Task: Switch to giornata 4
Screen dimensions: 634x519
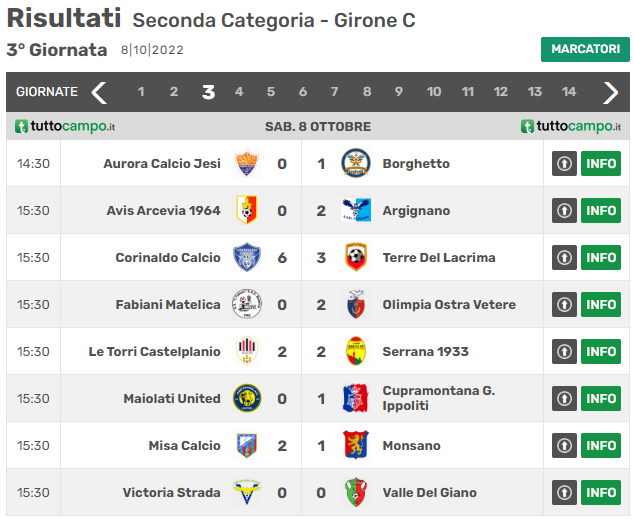Action: pos(239,92)
